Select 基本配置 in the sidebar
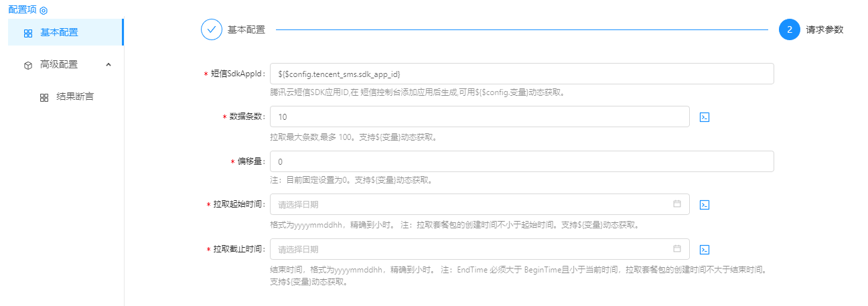 [x=59, y=32]
